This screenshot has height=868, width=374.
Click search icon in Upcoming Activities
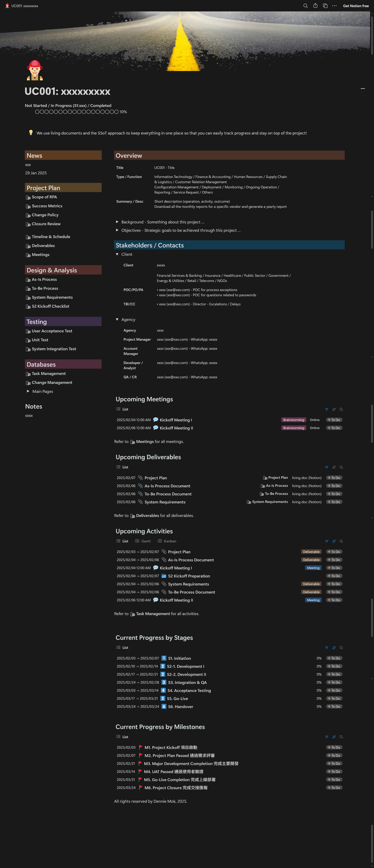(x=341, y=541)
